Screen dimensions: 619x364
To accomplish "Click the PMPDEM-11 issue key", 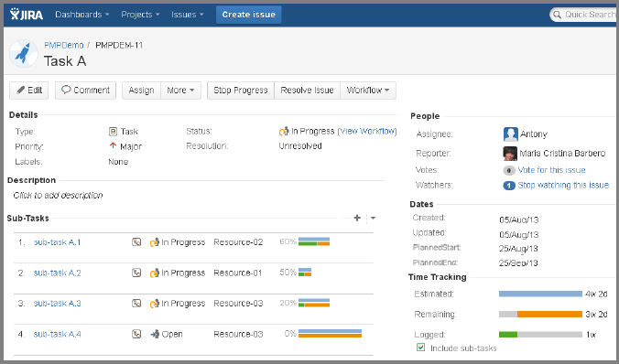I will (119, 46).
